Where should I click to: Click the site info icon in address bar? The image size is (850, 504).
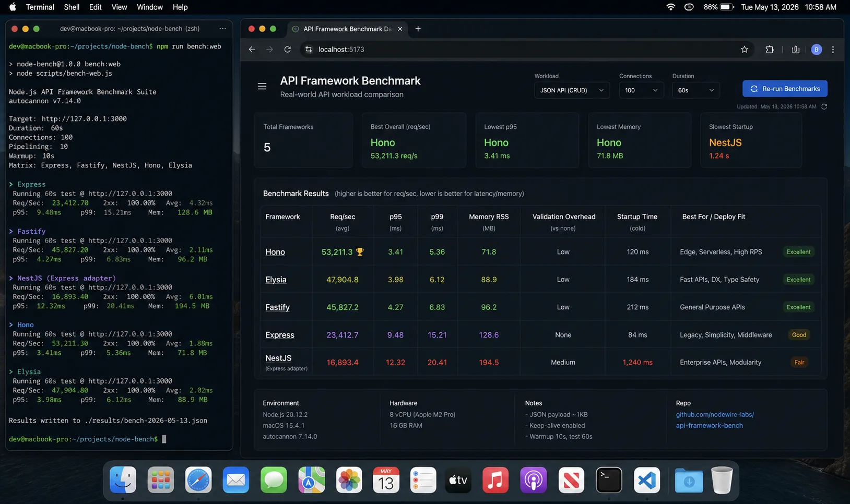click(x=309, y=49)
